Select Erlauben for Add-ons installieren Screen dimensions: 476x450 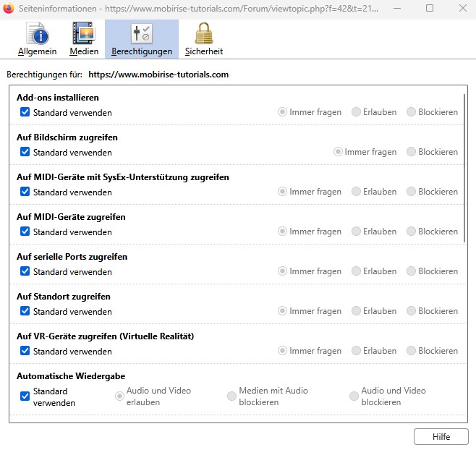coord(356,112)
